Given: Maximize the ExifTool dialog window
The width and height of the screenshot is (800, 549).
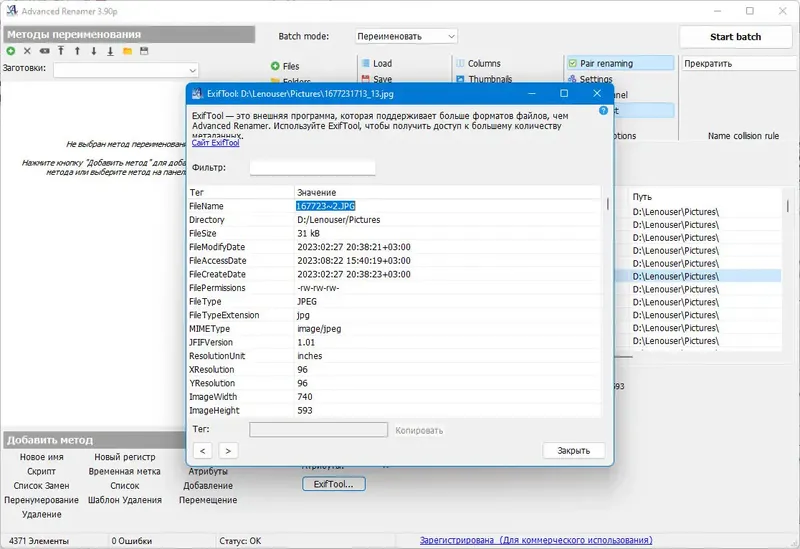Looking at the screenshot, I should 564,93.
